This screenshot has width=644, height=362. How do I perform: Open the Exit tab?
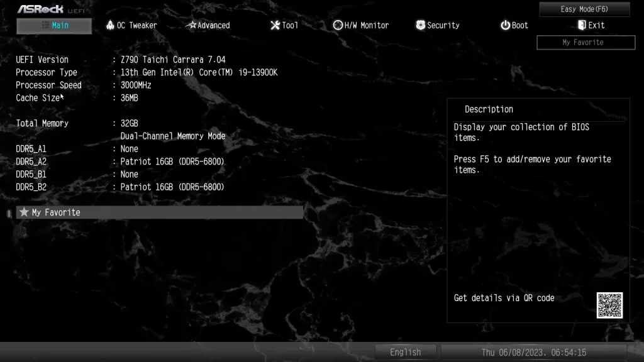click(591, 25)
